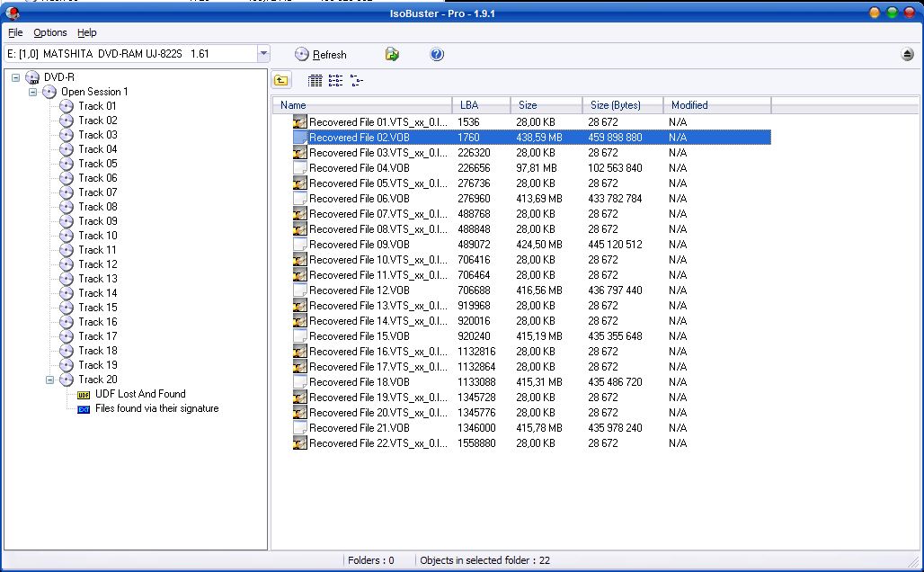Screen dimensions: 924x572
Task: Click the DVD-R disc icon in tree
Action: [x=32, y=77]
